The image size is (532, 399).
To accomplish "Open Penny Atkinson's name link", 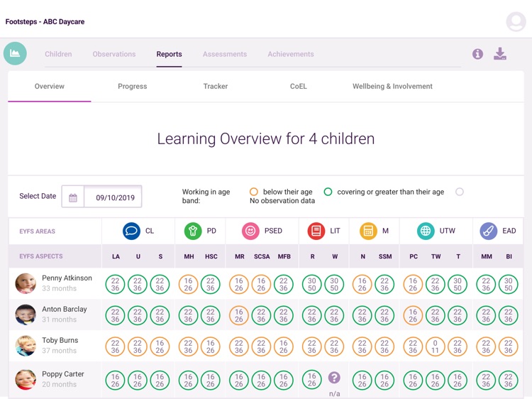I will (67, 278).
